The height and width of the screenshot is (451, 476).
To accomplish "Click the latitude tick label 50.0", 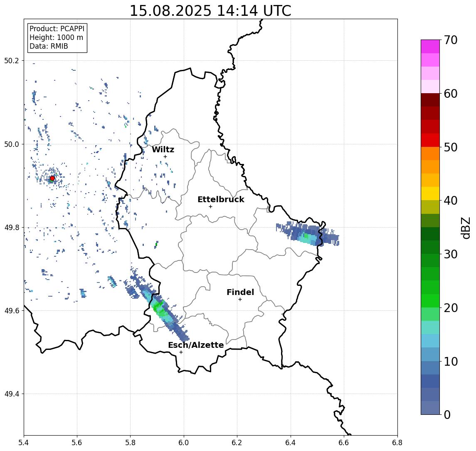I will coord(12,144).
